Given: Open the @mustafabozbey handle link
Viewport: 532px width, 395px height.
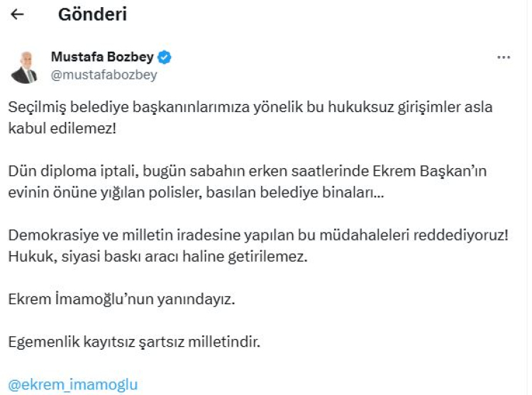Looking at the screenshot, I should coord(104,74).
